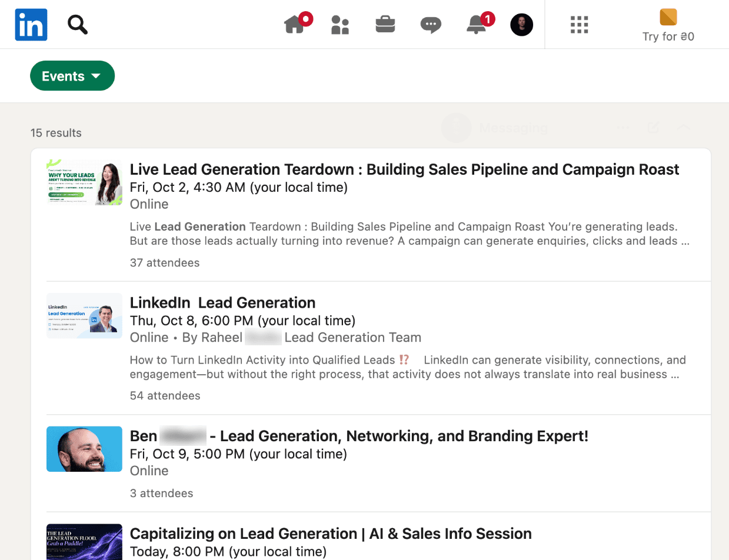The width and height of the screenshot is (729, 560).
Task: Click the 'Try for ₴0' link
Action: (668, 36)
